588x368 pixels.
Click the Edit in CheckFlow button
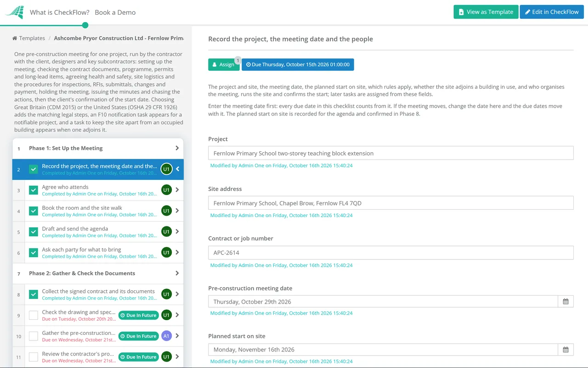[552, 12]
